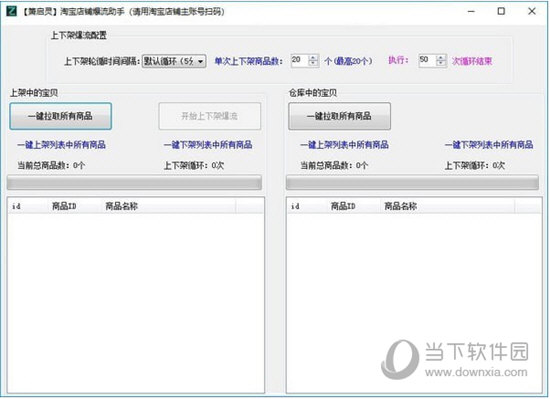The width and height of the screenshot is (550, 399).
Task: Decrease 执行 loop count with down arrow
Action: coord(441,64)
